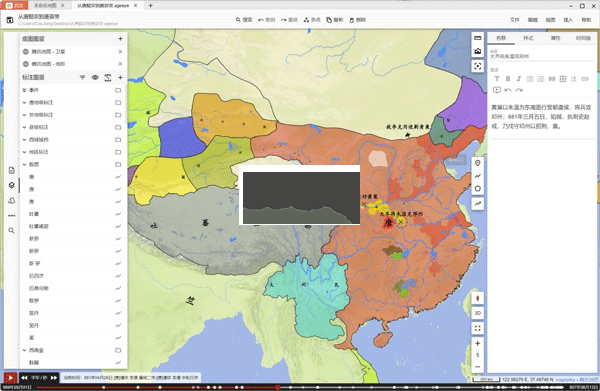The width and height of the screenshot is (600, 391).
Task: Click the 搜索 search tool in the toolbar
Action: (x=244, y=20)
